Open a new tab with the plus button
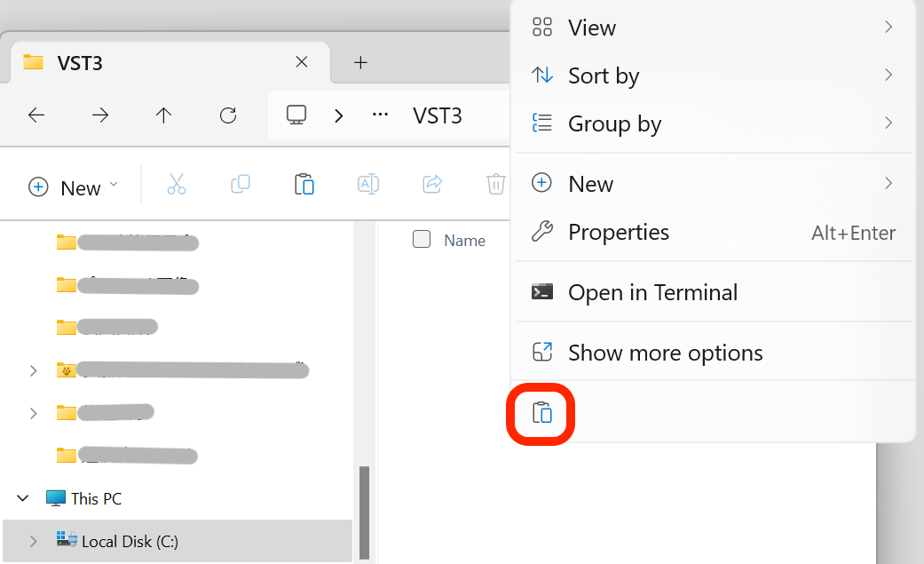Viewport: 924px width, 564px height. point(360,62)
